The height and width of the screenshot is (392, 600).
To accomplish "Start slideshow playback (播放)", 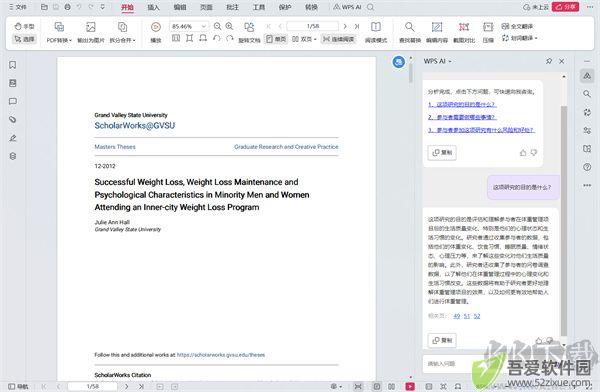I will click(x=155, y=32).
